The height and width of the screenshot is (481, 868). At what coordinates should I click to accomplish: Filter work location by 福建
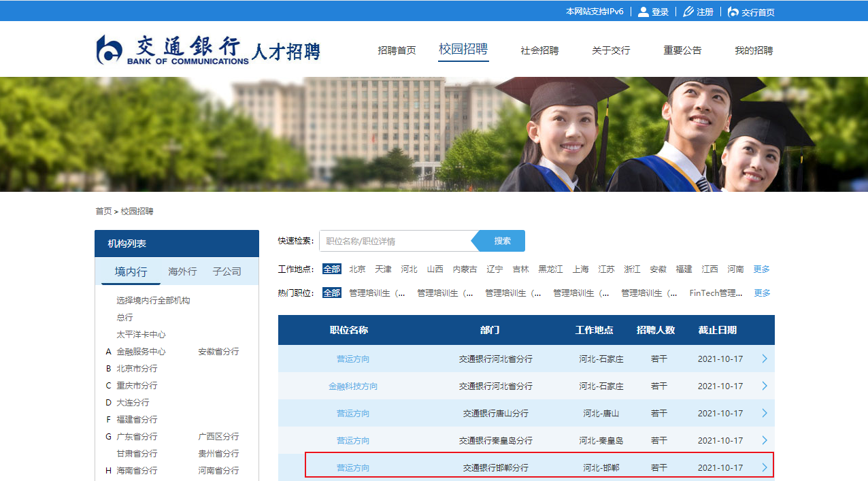[684, 269]
